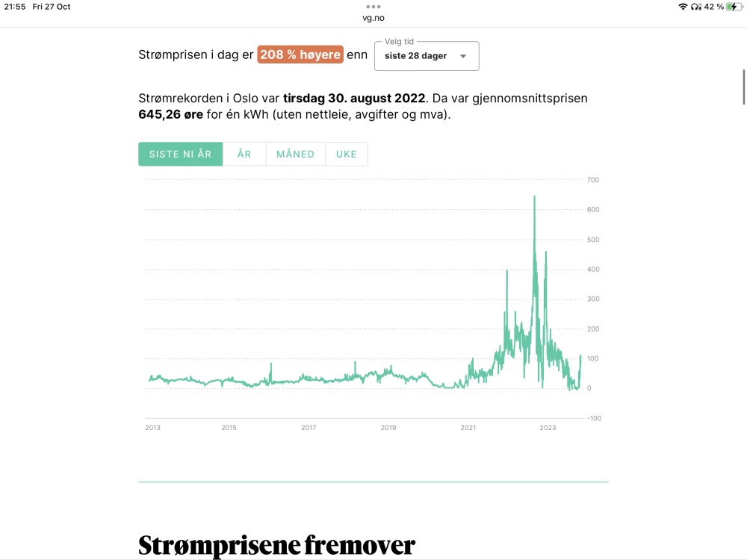Screen dimensions: 747x560
Task: Open the Velg tid combo box
Action: tap(427, 56)
